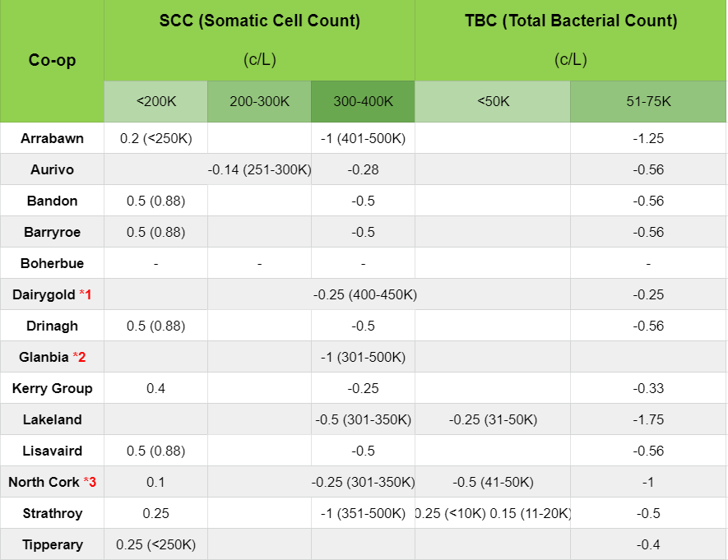Select Kerry Group's "0.4" bonus cell
This screenshot has height=560, width=728.
(155, 388)
